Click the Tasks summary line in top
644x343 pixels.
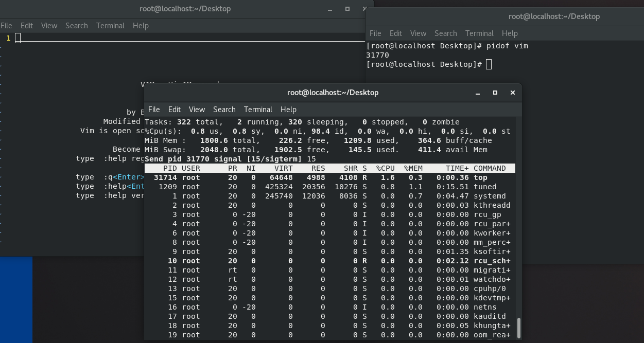click(x=302, y=122)
